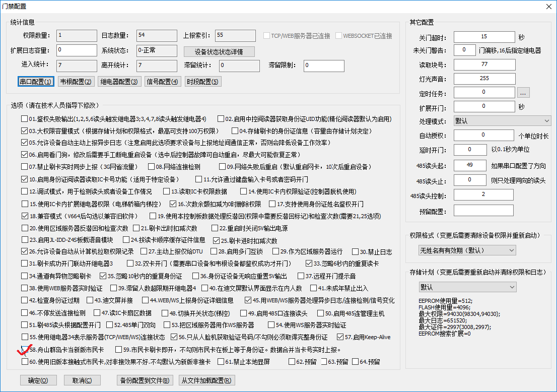Open 存储计划 dropdown showing 默认
This screenshot has width=557, height=392.
[x=467, y=287]
